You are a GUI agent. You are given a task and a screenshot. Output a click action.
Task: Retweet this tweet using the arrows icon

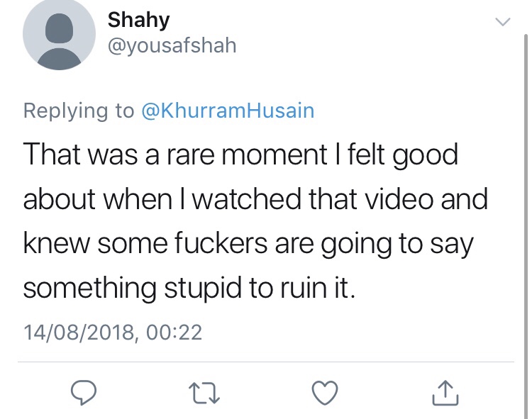tap(204, 393)
